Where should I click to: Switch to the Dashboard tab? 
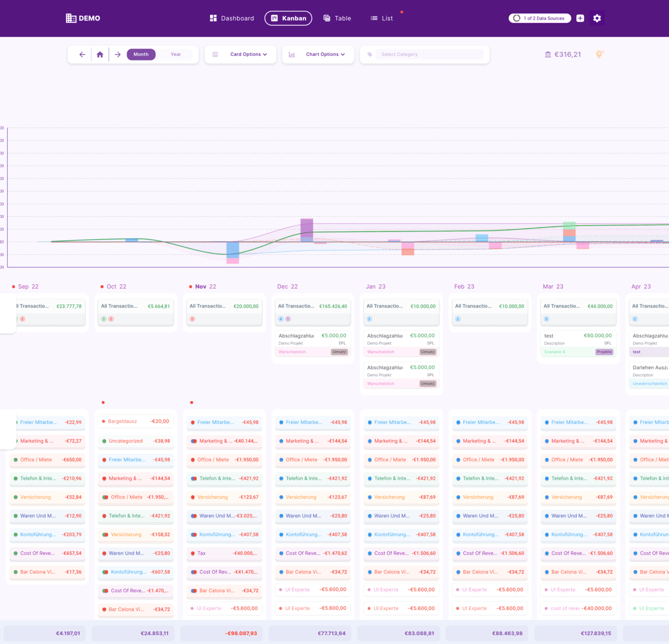pyautogui.click(x=232, y=18)
